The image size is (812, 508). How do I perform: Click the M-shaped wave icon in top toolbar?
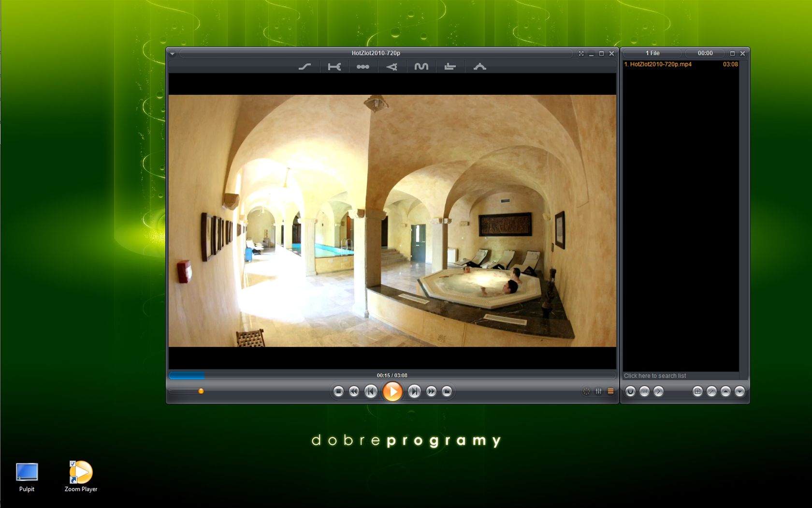tap(421, 67)
